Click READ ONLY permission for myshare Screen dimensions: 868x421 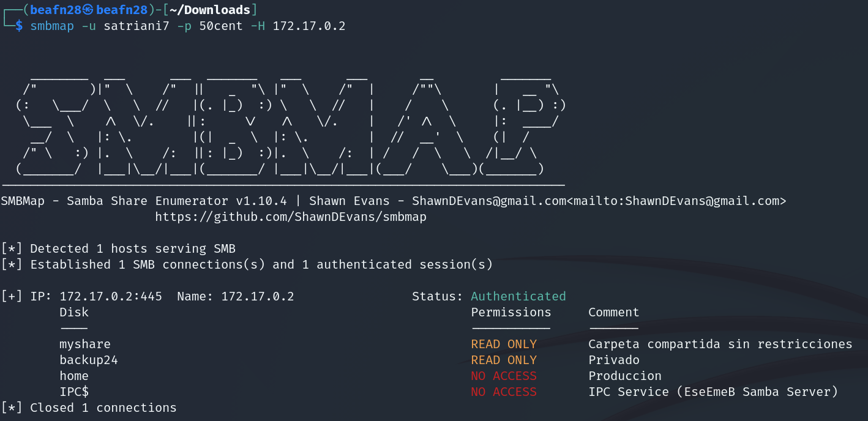click(504, 344)
